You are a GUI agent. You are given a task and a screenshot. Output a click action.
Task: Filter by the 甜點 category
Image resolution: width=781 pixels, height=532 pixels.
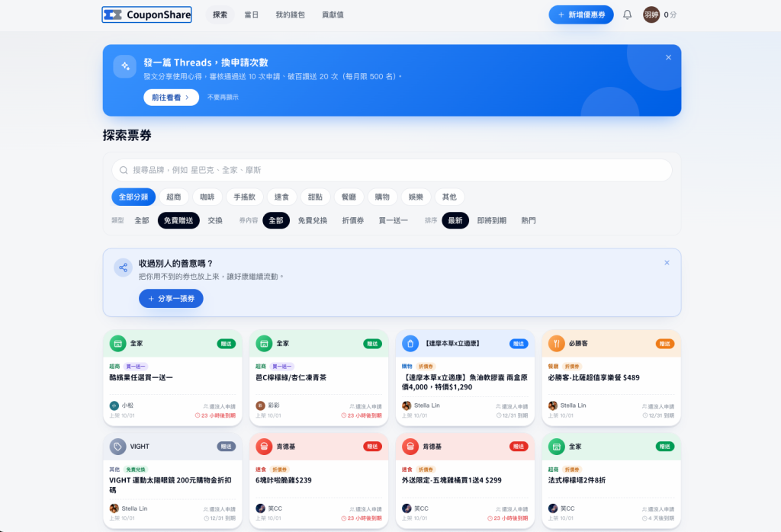tap(315, 197)
